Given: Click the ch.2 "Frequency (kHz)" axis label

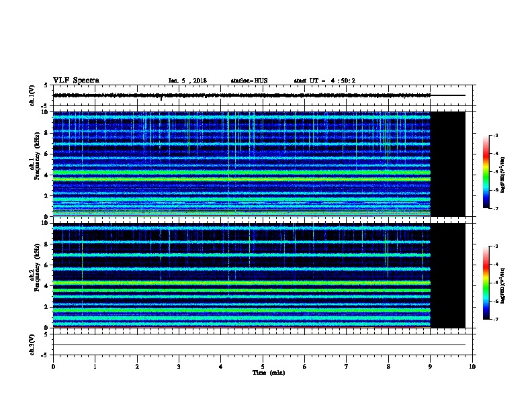Looking at the screenshot, I should click(x=37, y=267).
